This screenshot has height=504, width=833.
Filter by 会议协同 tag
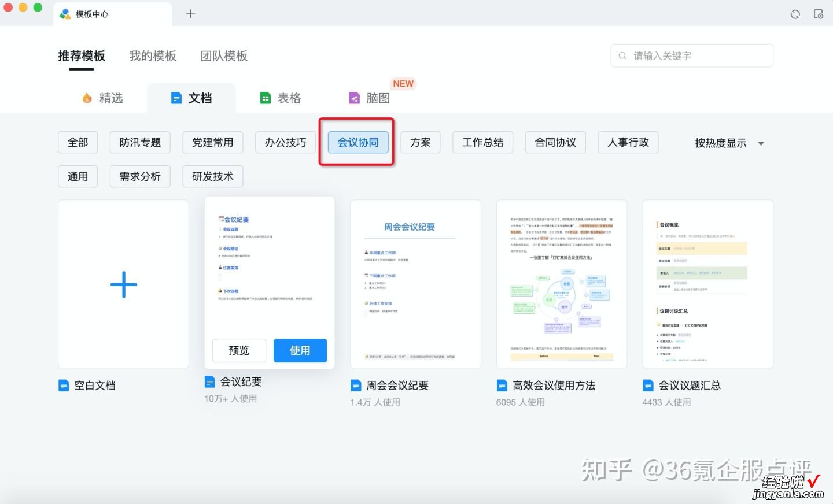click(358, 142)
